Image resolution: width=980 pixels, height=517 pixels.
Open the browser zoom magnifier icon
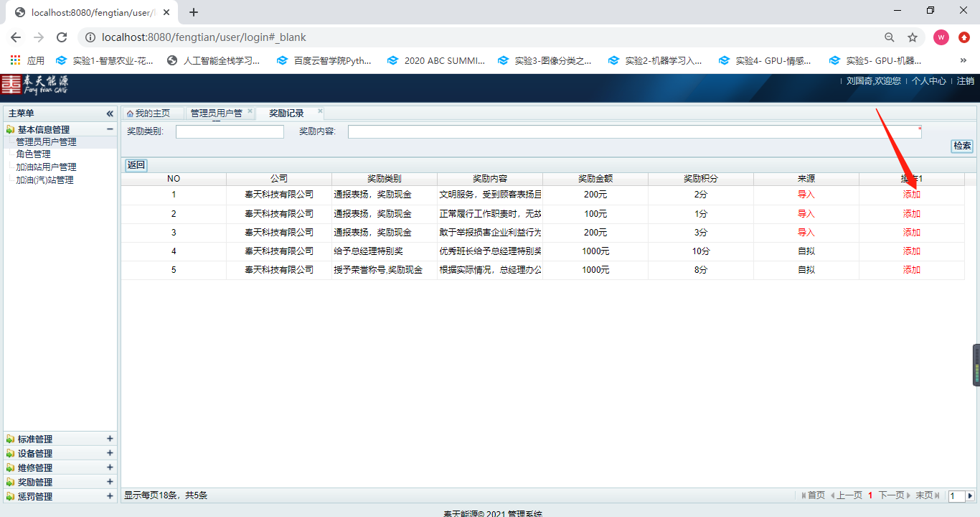(890, 37)
